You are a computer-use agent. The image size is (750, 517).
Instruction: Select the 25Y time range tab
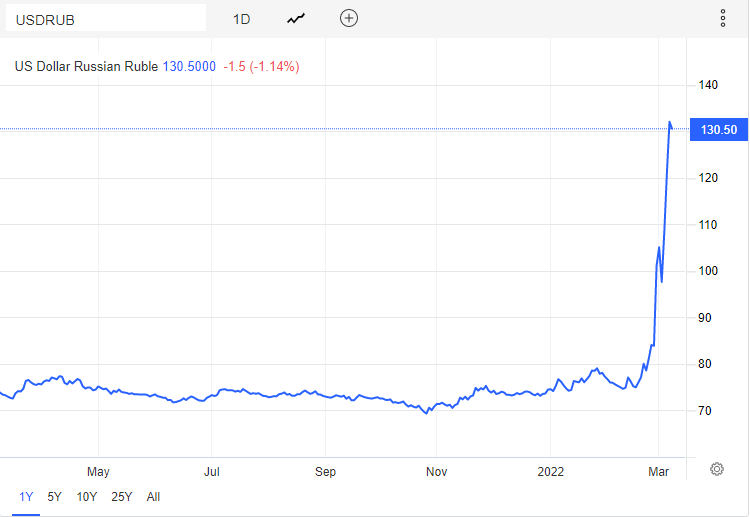121,497
